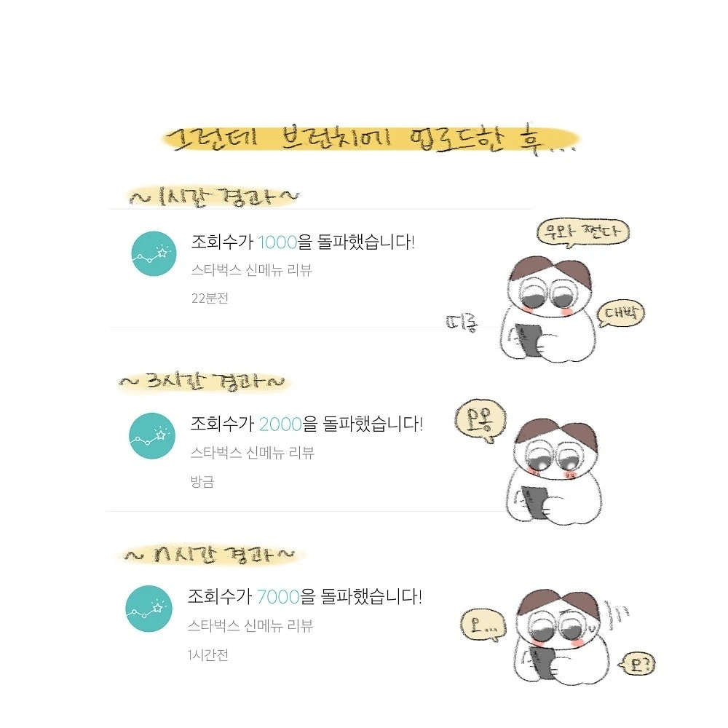728x728 pixels.
Task: Click the 오옹 speech bubble
Action: click(x=480, y=420)
